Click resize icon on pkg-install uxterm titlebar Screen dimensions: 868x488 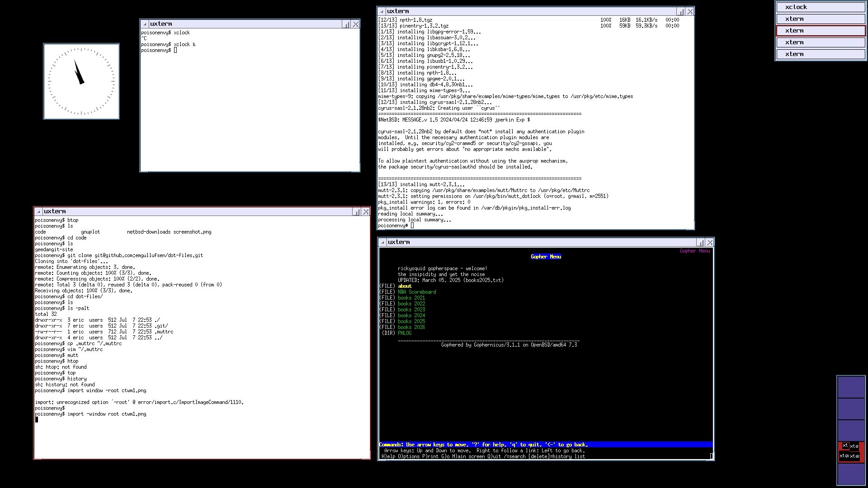[681, 12]
